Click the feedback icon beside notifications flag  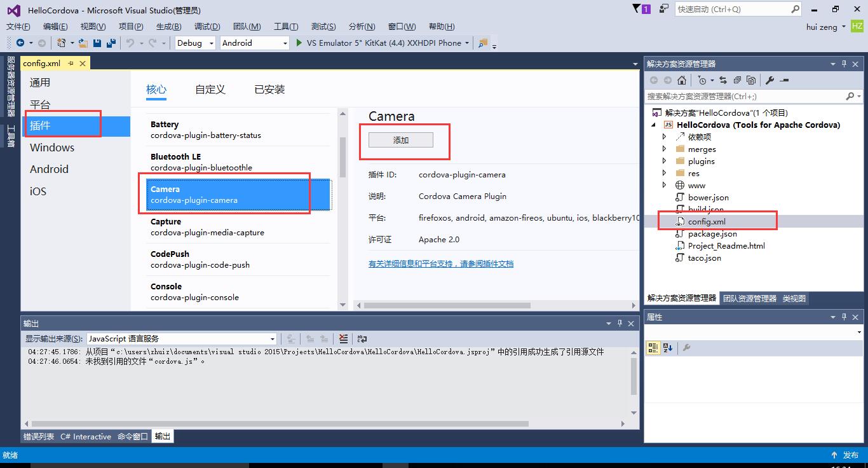(664, 9)
